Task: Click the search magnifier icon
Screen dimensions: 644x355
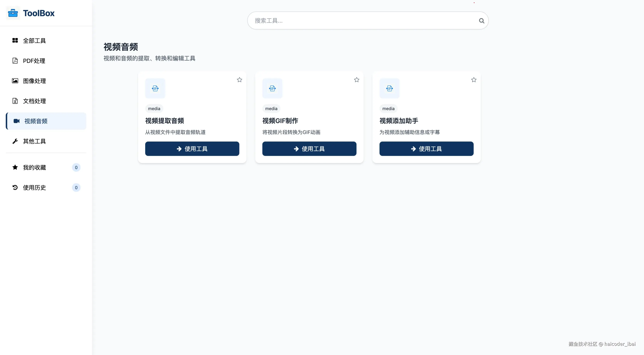Action: point(481,21)
